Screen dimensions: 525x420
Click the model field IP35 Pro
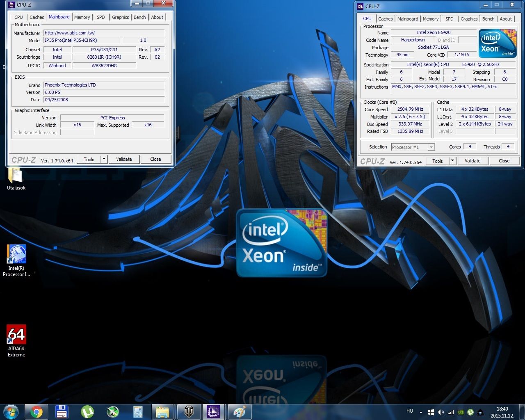click(82, 40)
